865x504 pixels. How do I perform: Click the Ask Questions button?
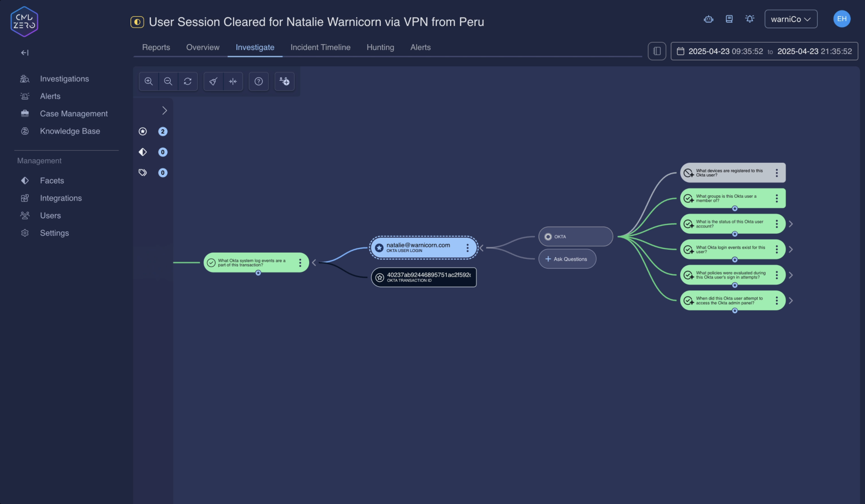(x=567, y=259)
